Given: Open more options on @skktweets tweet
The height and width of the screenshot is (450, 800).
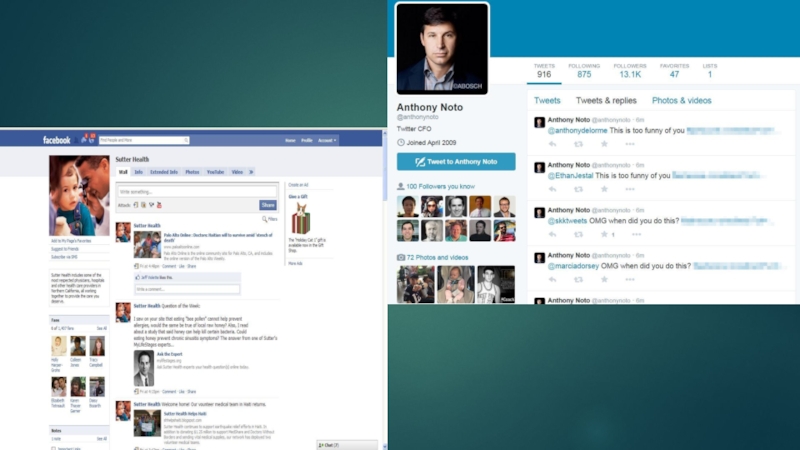Looking at the screenshot, I should 636,235.
